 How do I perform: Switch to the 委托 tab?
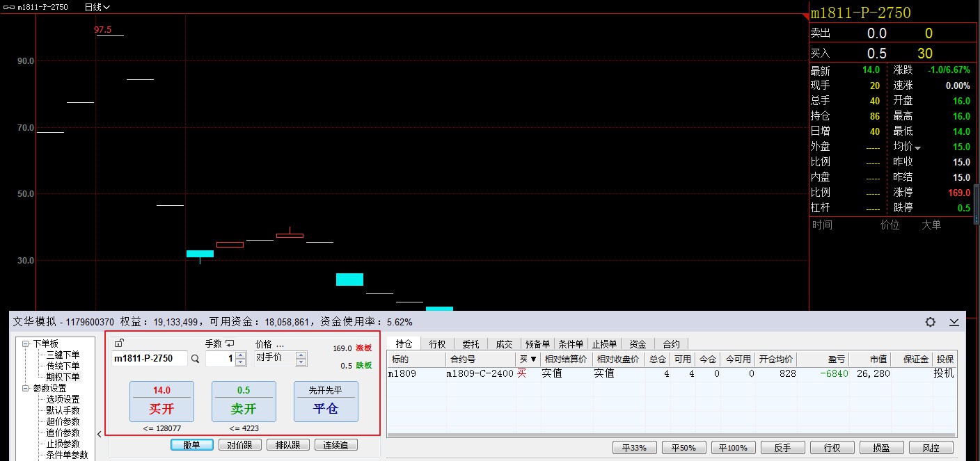471,344
